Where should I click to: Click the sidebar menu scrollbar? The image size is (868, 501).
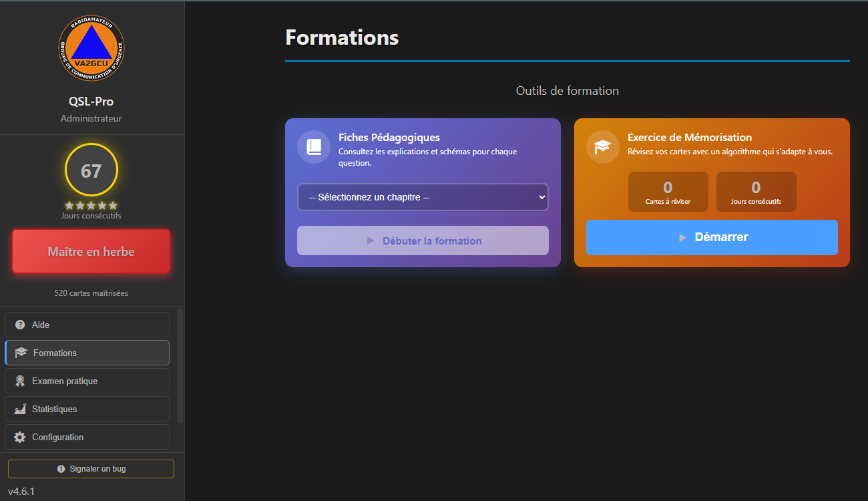pyautogui.click(x=180, y=365)
